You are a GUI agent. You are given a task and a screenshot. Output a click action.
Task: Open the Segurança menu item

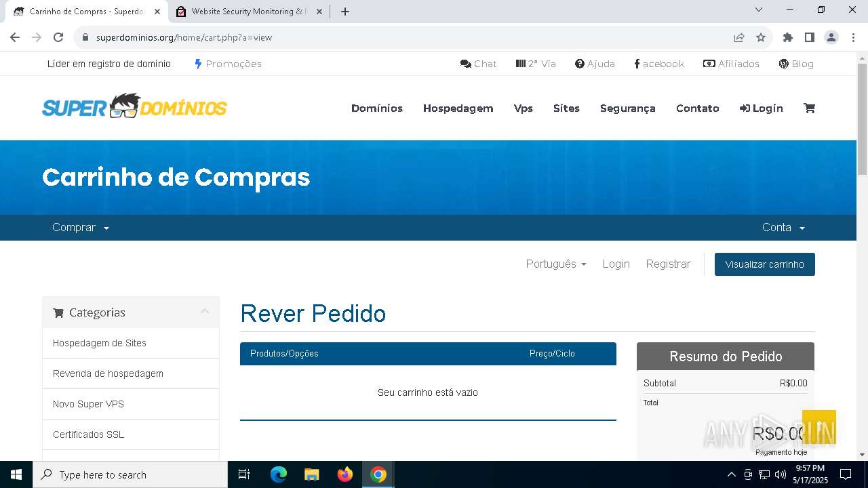point(628,108)
